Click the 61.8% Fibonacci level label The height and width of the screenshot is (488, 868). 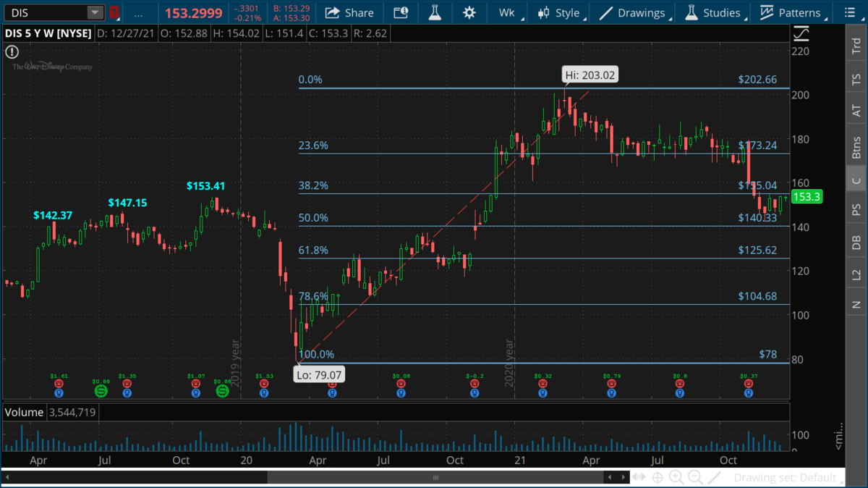point(314,251)
